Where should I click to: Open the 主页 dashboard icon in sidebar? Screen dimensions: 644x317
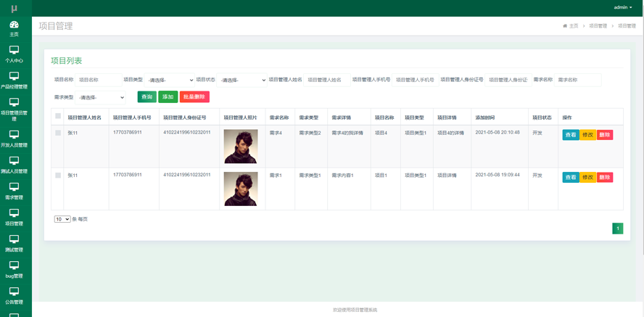pyautogui.click(x=14, y=28)
